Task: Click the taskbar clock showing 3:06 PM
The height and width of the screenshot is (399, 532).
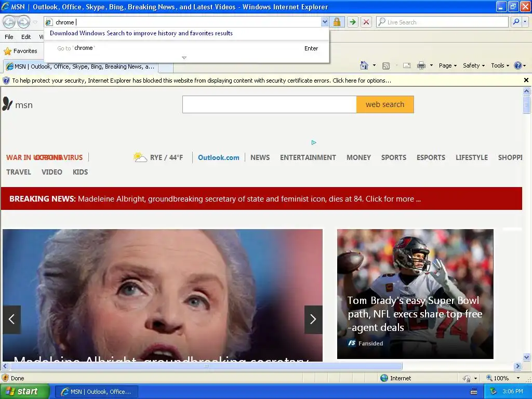Action: [x=513, y=391]
